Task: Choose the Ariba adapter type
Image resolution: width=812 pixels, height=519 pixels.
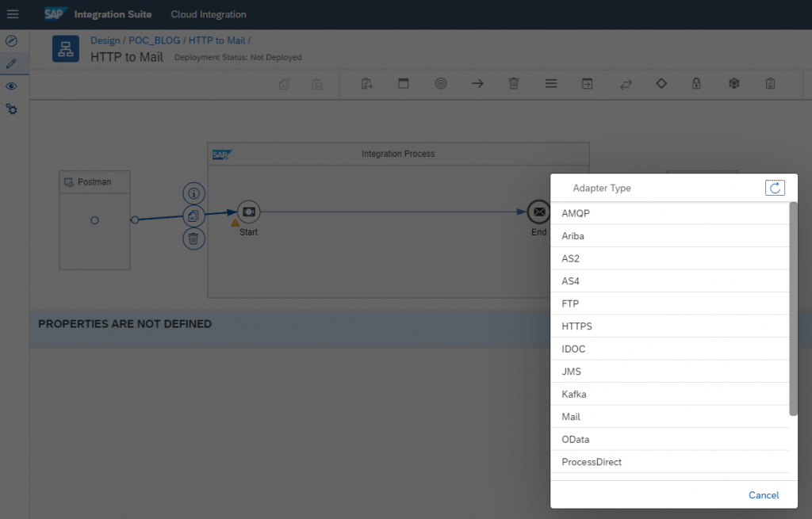Action: tap(669, 236)
